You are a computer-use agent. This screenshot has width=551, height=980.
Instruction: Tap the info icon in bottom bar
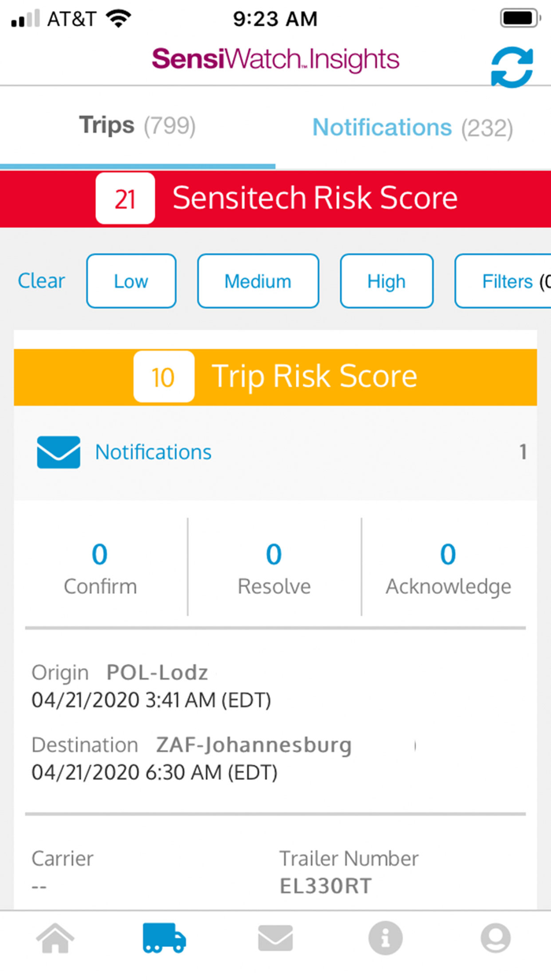tap(385, 937)
